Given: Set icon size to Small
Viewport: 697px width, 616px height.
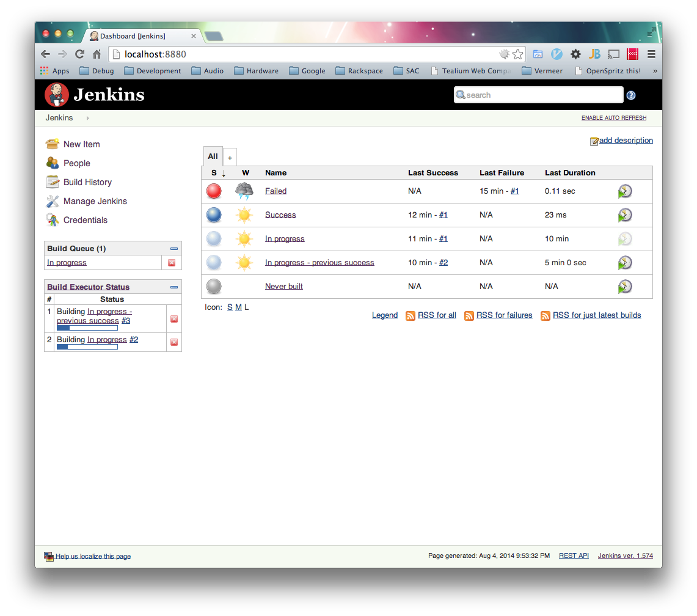Looking at the screenshot, I should click(230, 307).
